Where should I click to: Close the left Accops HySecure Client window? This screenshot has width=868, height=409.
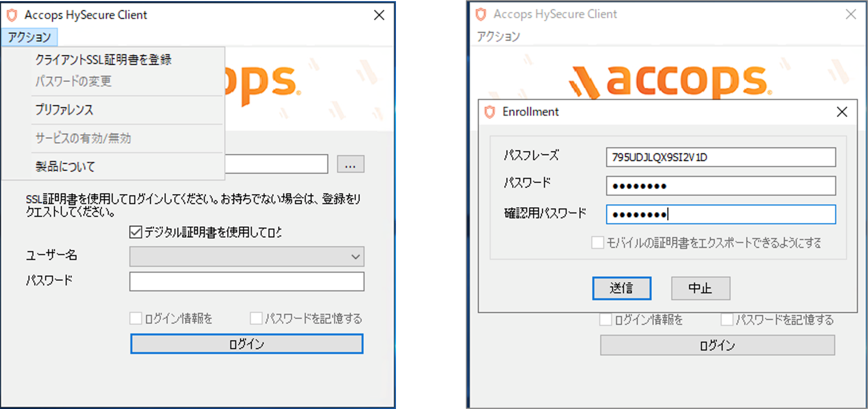click(379, 15)
